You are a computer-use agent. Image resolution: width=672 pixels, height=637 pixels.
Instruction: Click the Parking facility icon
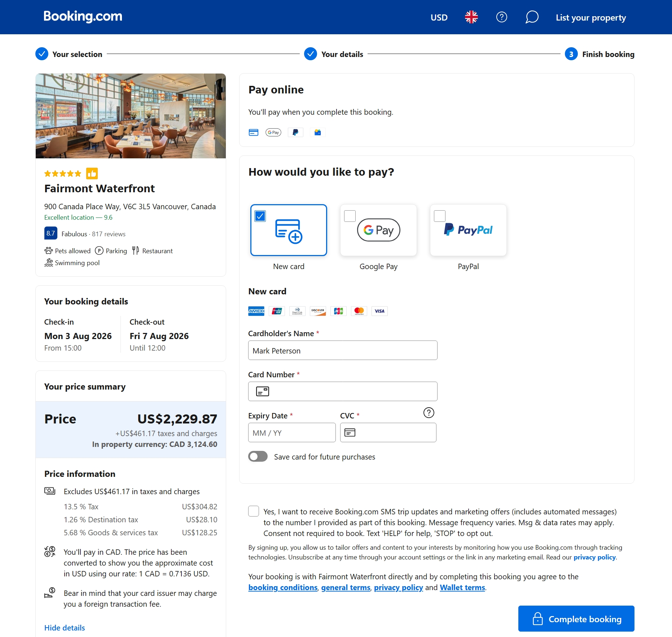(99, 251)
